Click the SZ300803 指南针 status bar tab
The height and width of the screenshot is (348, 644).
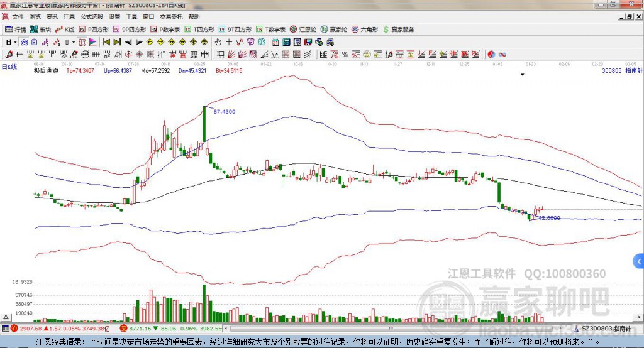(603, 329)
